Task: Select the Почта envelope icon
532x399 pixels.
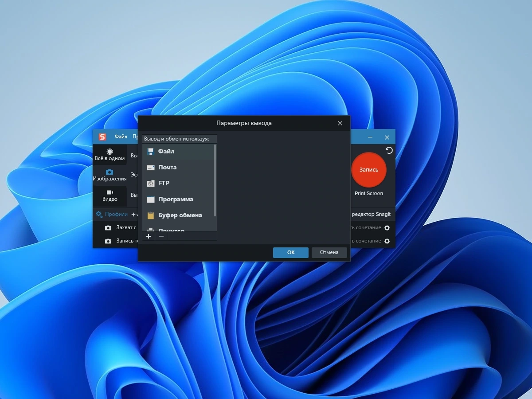Action: (x=151, y=167)
